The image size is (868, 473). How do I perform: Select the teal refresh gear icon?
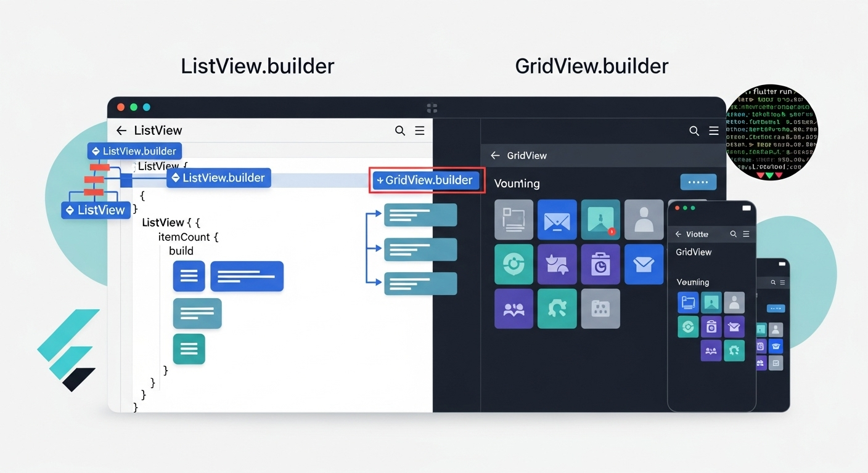click(x=557, y=309)
